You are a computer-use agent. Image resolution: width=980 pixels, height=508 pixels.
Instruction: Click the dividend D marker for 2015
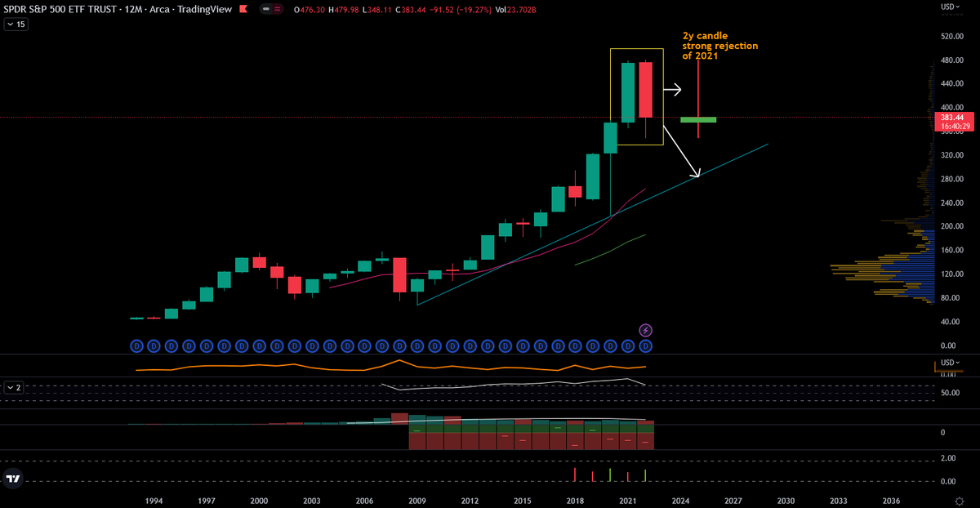(523, 346)
